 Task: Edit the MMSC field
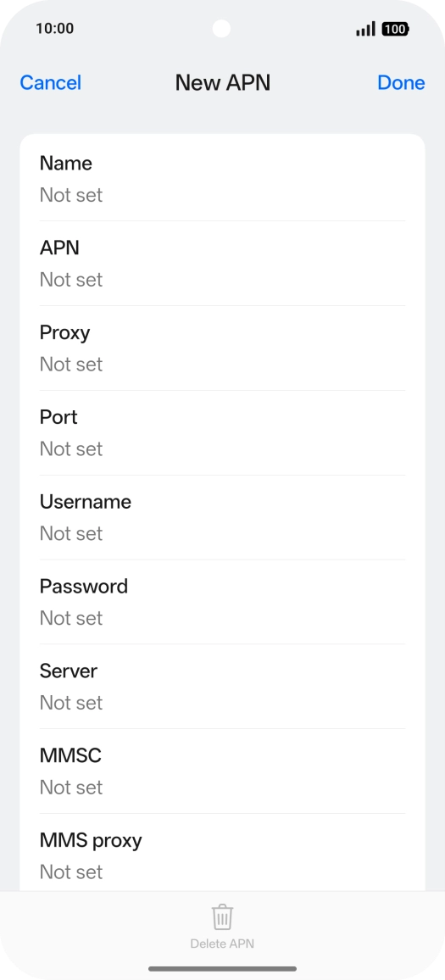tap(222, 771)
